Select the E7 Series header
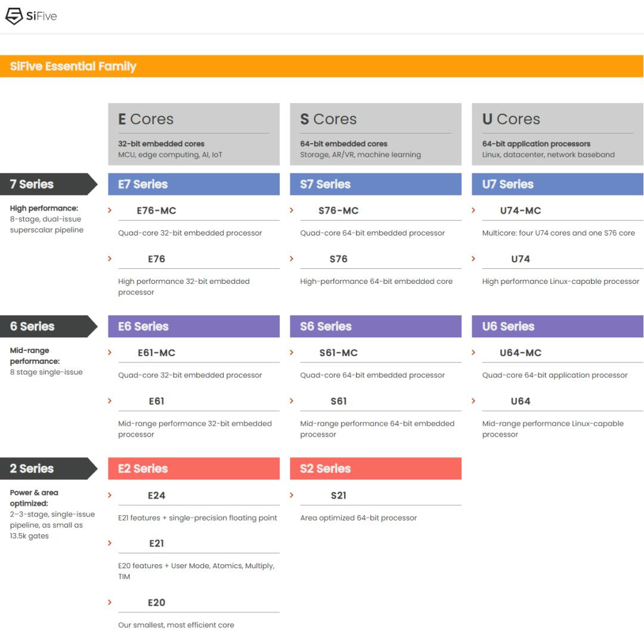Screen dimensions: 644x644 coord(193,184)
